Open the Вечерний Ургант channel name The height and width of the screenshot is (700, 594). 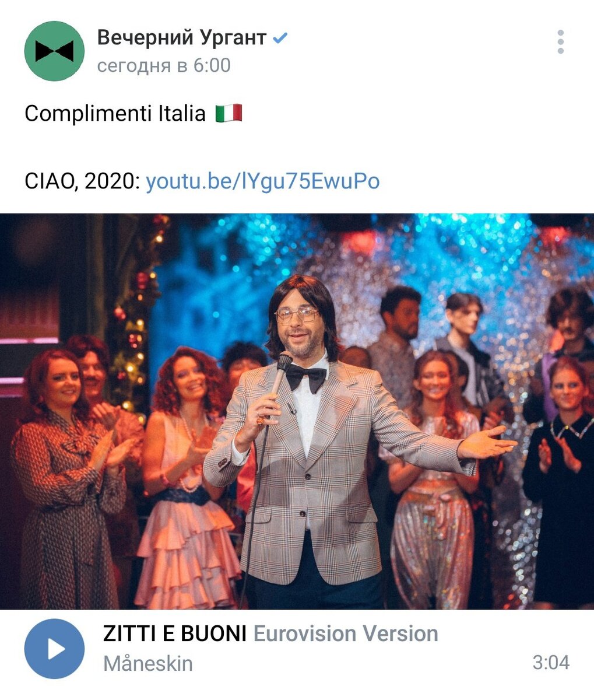(182, 38)
